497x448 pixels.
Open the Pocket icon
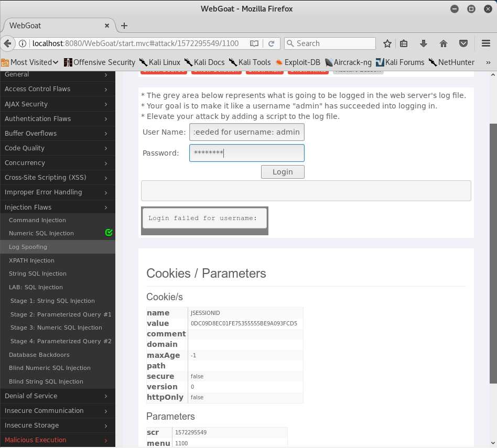tap(463, 43)
